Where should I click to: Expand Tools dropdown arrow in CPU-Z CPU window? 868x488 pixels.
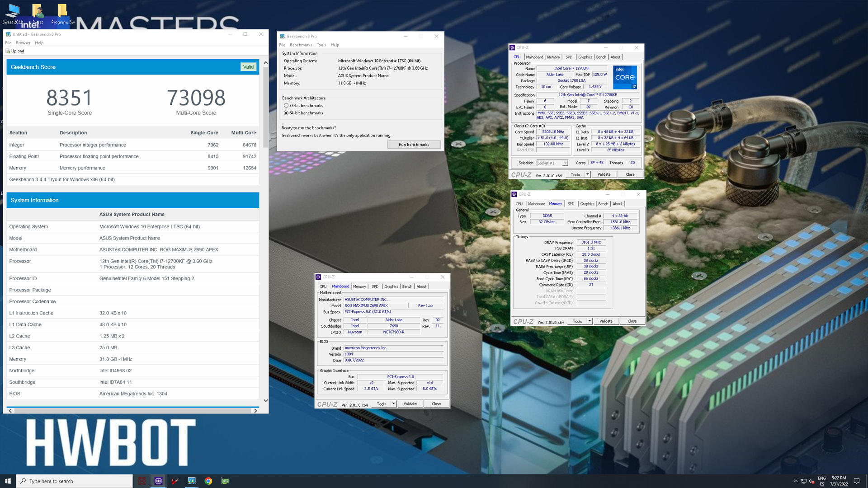tap(588, 174)
